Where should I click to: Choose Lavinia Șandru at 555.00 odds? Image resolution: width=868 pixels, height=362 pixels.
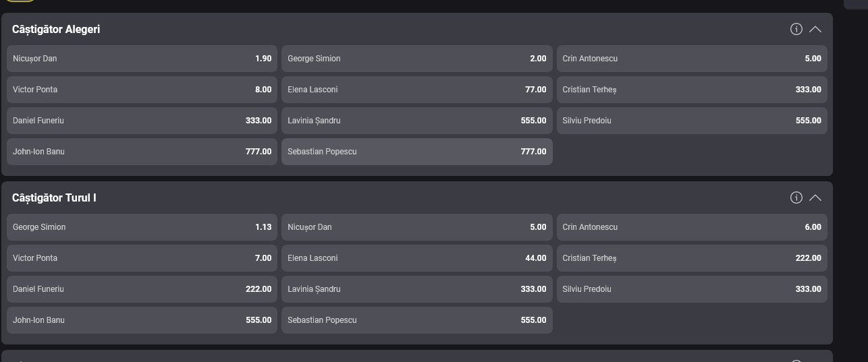416,121
